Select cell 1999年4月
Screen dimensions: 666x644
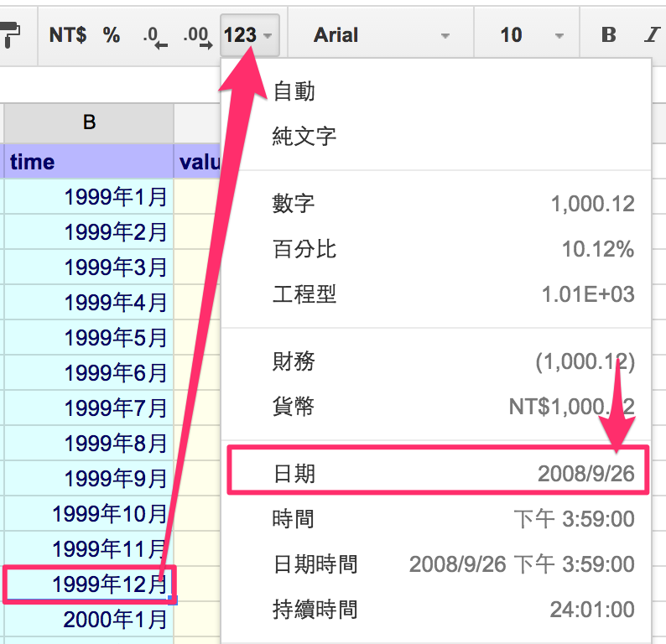[x=89, y=302]
